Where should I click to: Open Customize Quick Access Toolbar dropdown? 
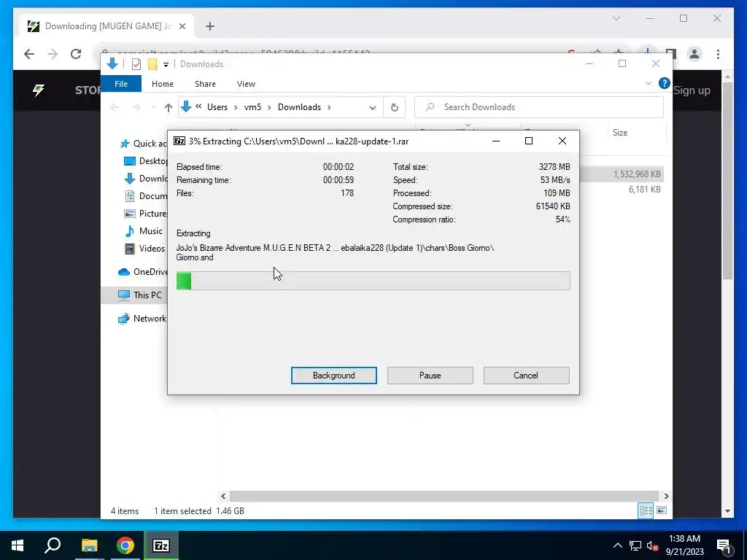pyautogui.click(x=166, y=65)
